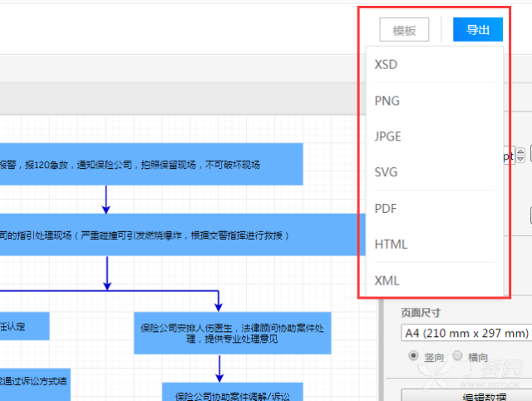Viewport: 532px width, 401px height.
Task: Click the 模板 template button
Action: (404, 30)
